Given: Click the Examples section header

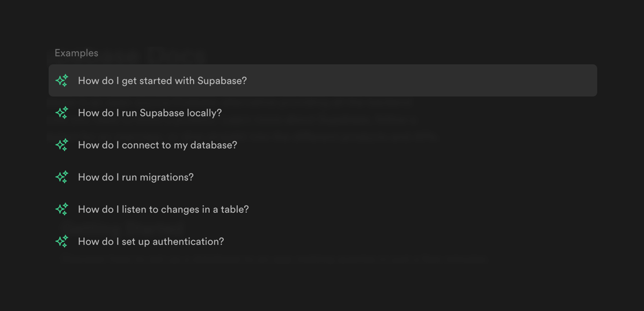Looking at the screenshot, I should click(x=76, y=53).
